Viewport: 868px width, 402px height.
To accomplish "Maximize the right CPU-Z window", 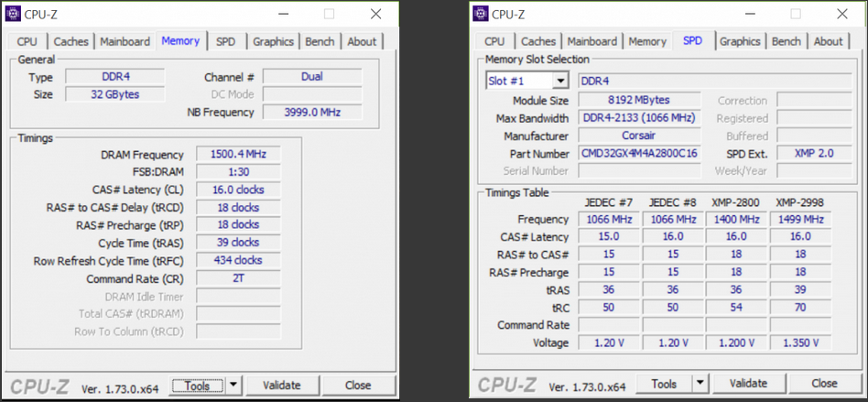I will click(x=795, y=14).
